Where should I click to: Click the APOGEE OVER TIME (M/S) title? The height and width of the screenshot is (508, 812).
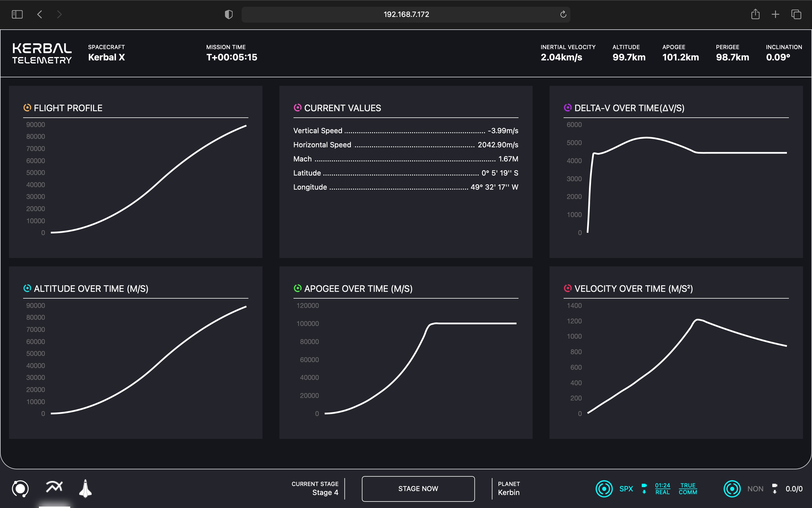tap(358, 289)
